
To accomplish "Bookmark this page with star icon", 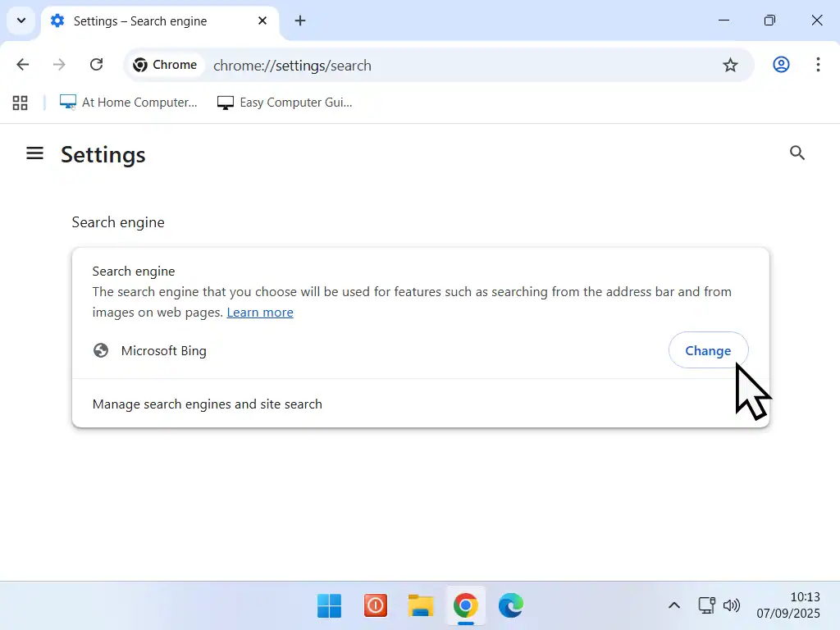I will (x=730, y=65).
